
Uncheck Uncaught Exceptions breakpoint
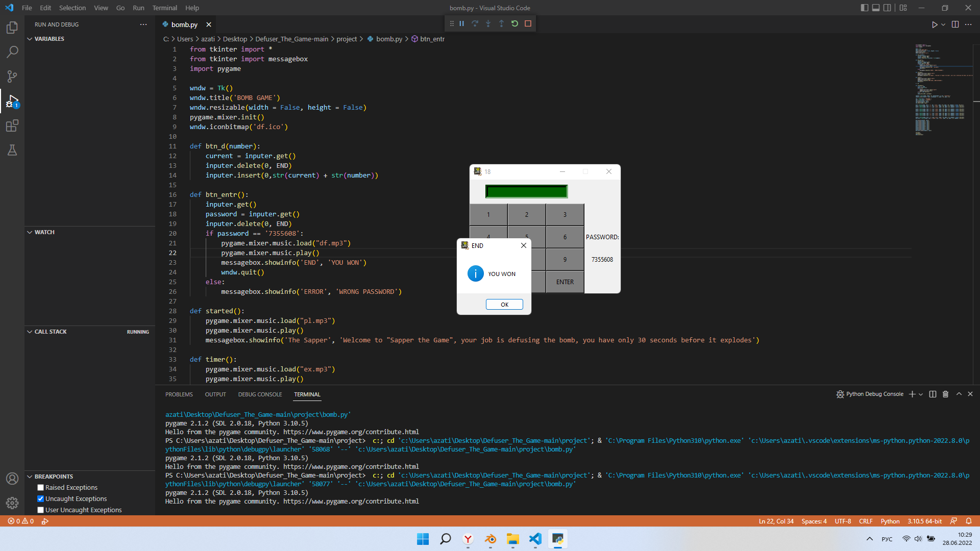point(41,499)
